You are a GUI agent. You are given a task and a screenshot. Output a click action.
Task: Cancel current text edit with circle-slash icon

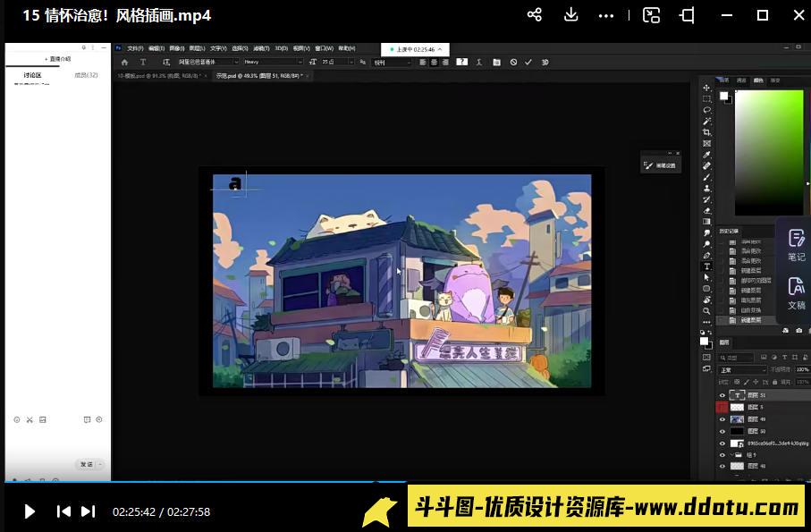click(x=513, y=62)
